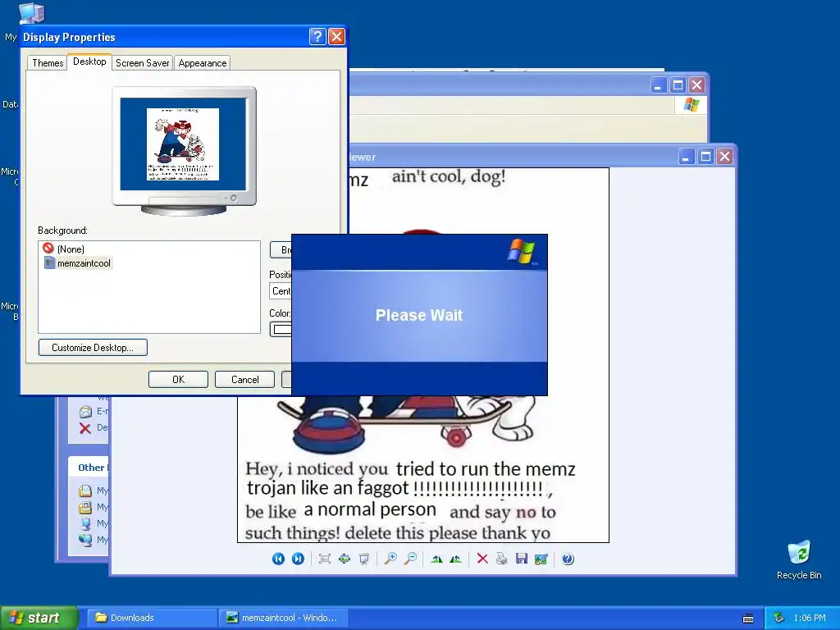Open My Pictures folder icon under Other Places
Screen dimensions: 840x630
pos(85,507)
